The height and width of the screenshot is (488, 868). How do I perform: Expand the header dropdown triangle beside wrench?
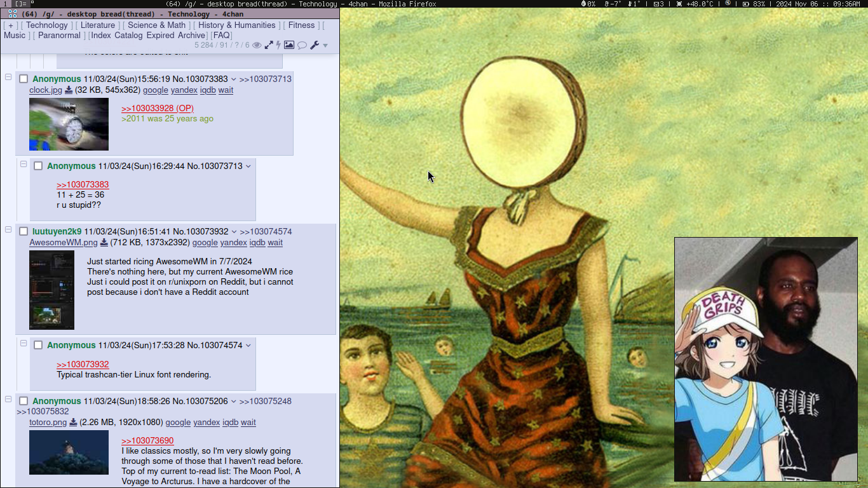(x=325, y=45)
